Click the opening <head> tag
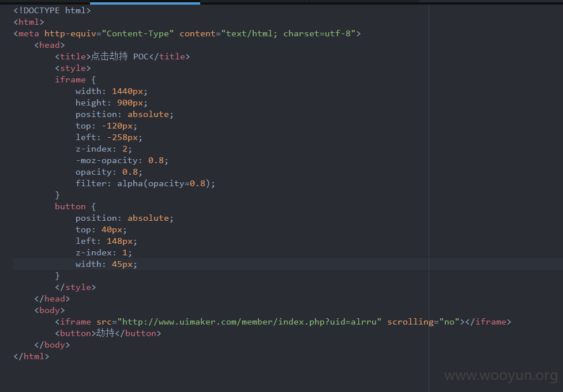Viewport: 563px width, 392px height. (50, 45)
